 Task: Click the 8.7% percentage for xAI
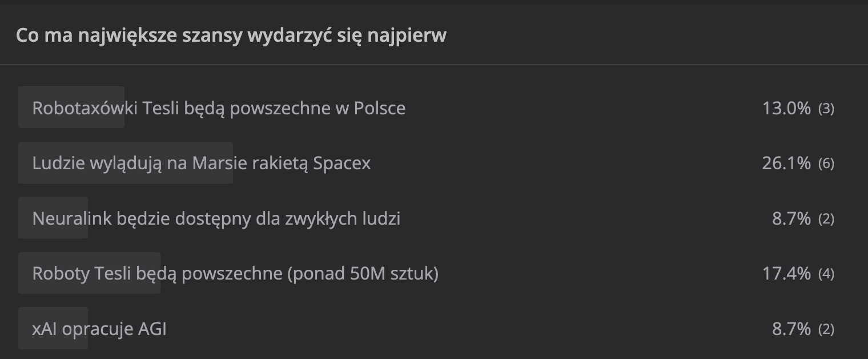coord(791,329)
